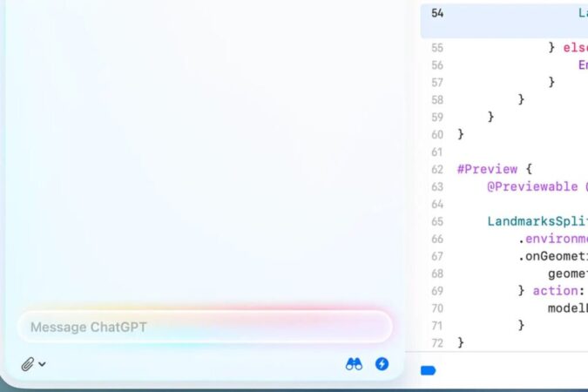The width and height of the screenshot is (588, 392).
Task: Click the .onGeometry modifier line
Action: pos(553,256)
